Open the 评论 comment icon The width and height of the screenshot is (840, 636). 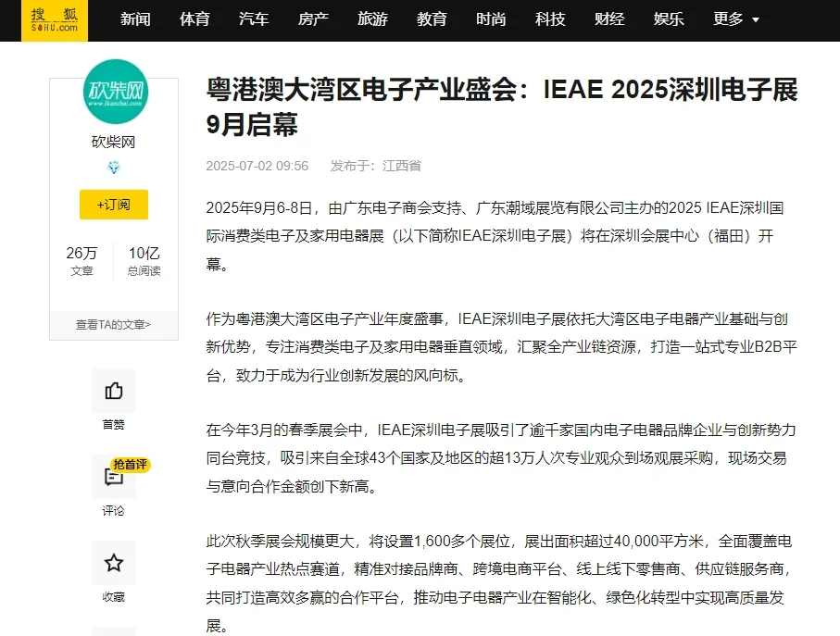click(113, 477)
